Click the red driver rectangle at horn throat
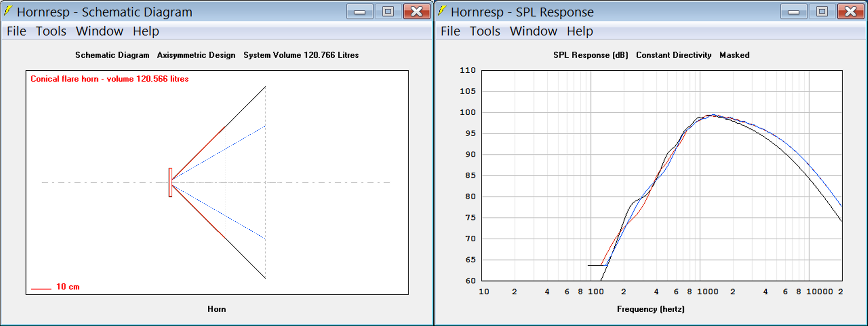Viewport: 868px width, 326px height. click(170, 182)
